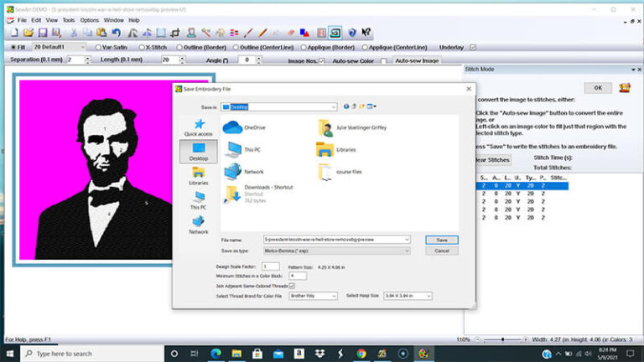Select the Outline (CenterLine) radio button
Screen dimensions: 644x362
click(236, 48)
